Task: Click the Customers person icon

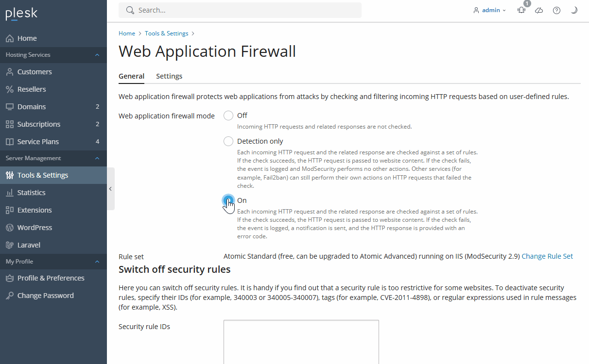Action: tap(10, 72)
